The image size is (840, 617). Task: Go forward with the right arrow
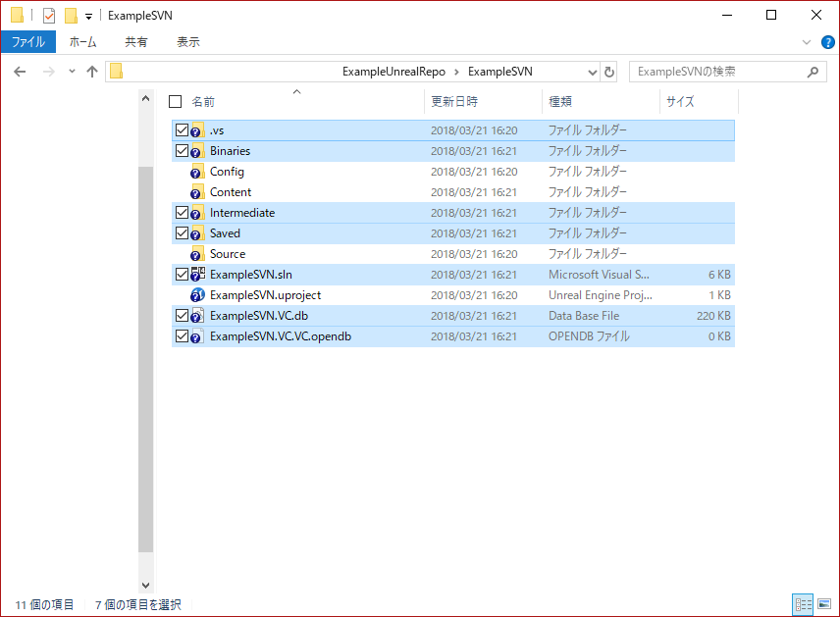49,72
